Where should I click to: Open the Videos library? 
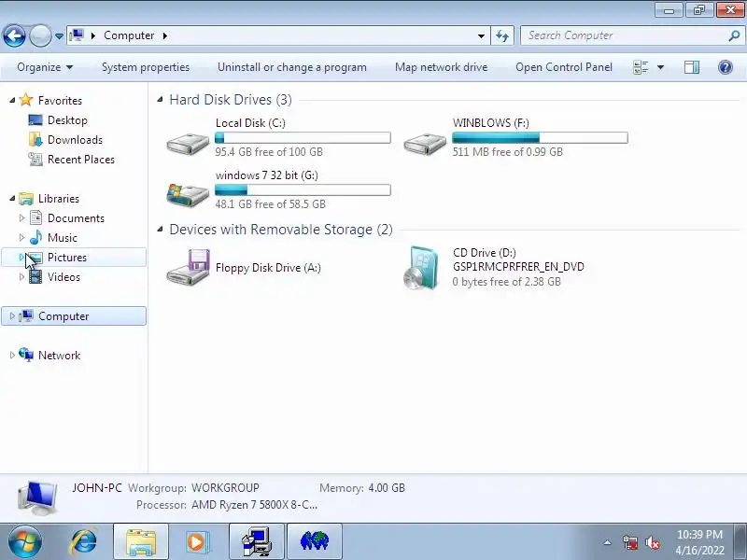click(63, 276)
